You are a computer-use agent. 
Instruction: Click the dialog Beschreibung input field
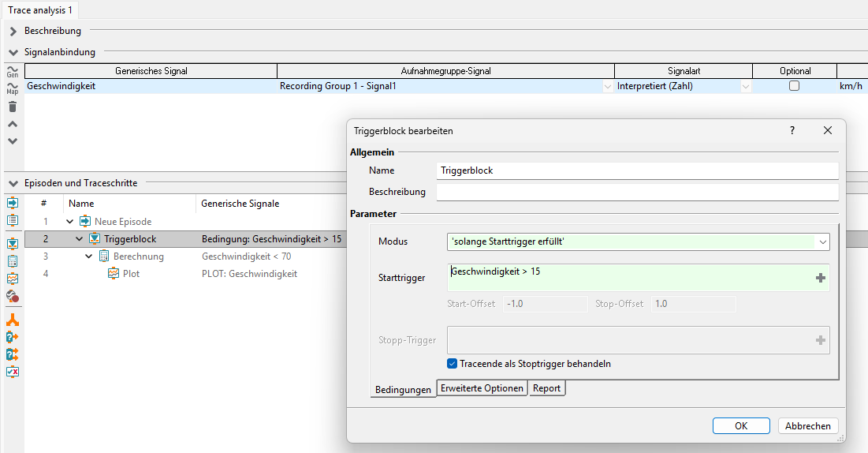coord(637,192)
